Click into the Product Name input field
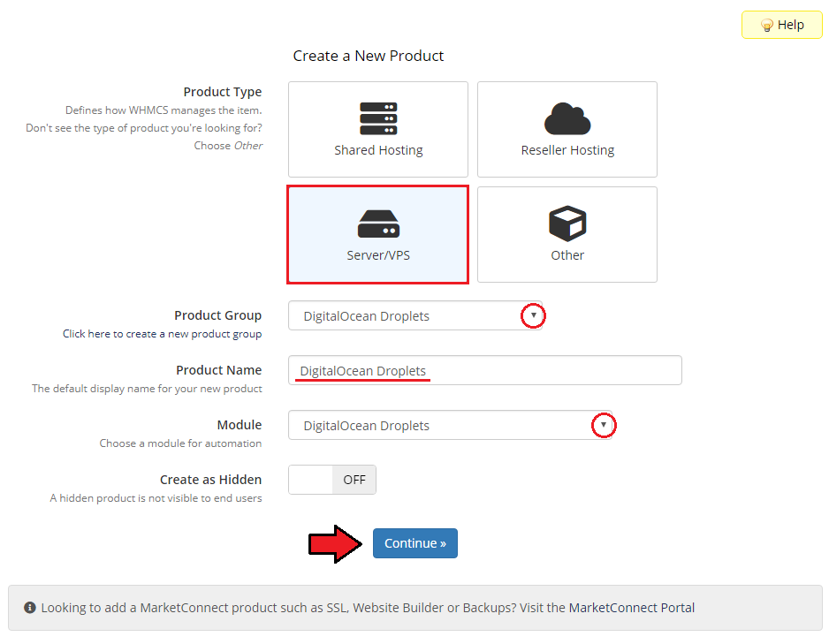829x644 pixels. pos(485,370)
